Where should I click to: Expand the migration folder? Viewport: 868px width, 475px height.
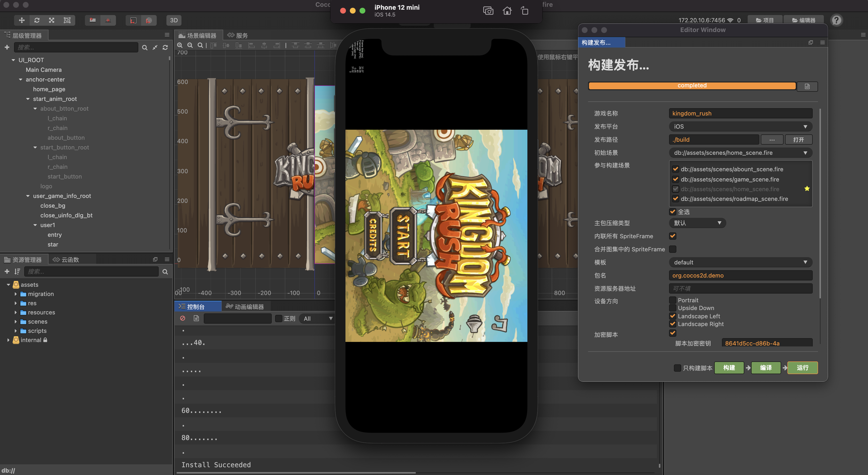click(x=16, y=294)
